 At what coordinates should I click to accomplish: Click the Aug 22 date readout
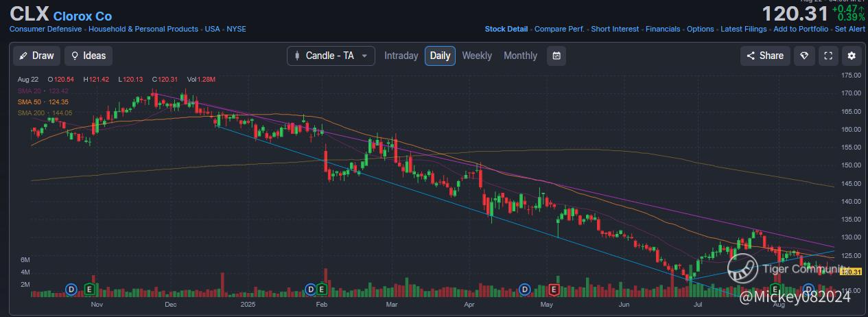click(27, 80)
